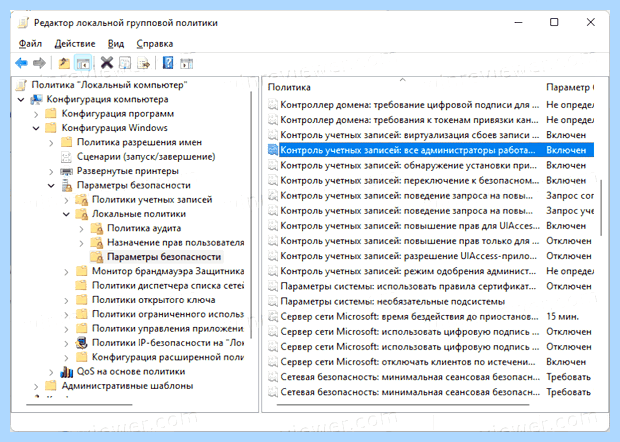
Task: Expand Политика разрешения имен node
Action: pos(51,143)
